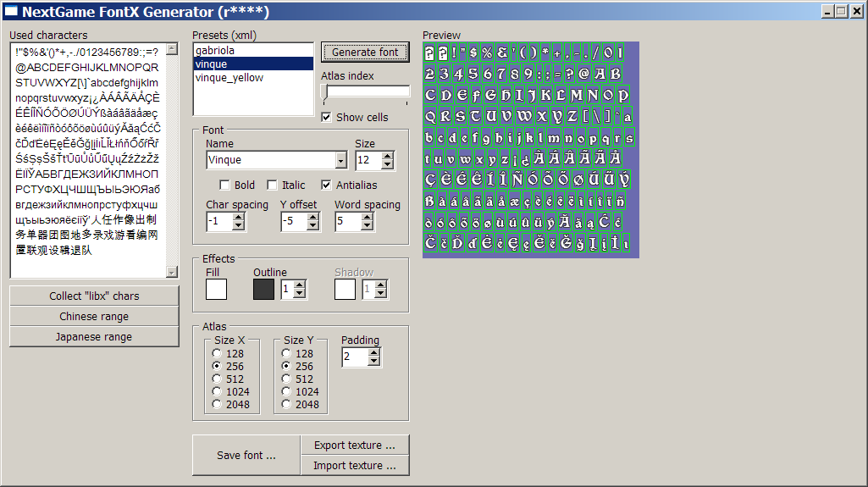Select Size X 2048 radio button
Screen dimensions: 868x487
click(217, 404)
